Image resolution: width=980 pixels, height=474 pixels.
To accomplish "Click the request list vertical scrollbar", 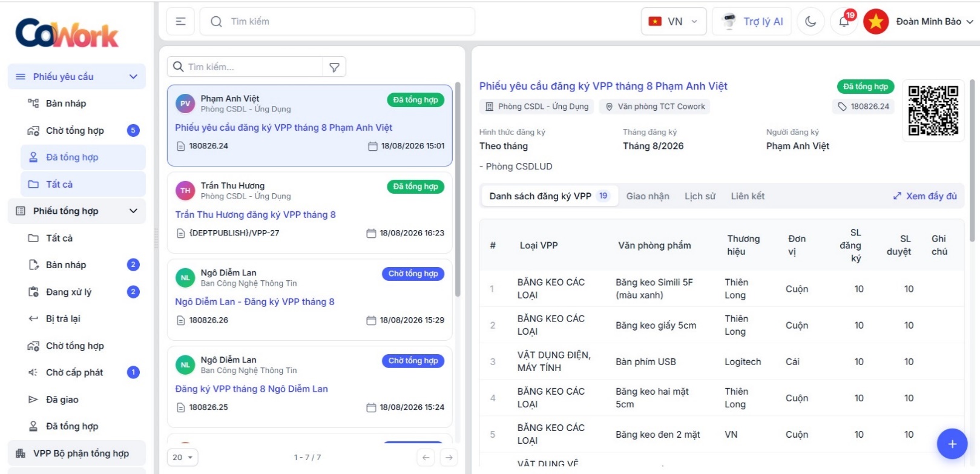I will pos(458,189).
